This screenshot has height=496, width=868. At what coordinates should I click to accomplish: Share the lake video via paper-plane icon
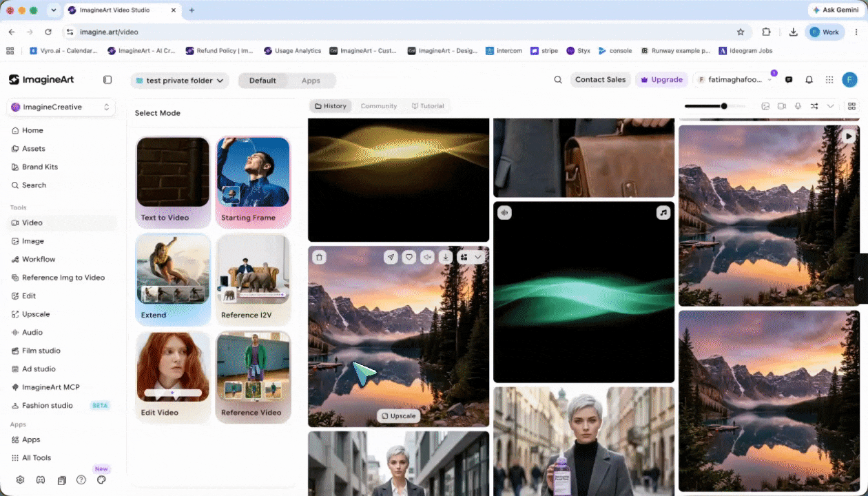click(x=391, y=257)
